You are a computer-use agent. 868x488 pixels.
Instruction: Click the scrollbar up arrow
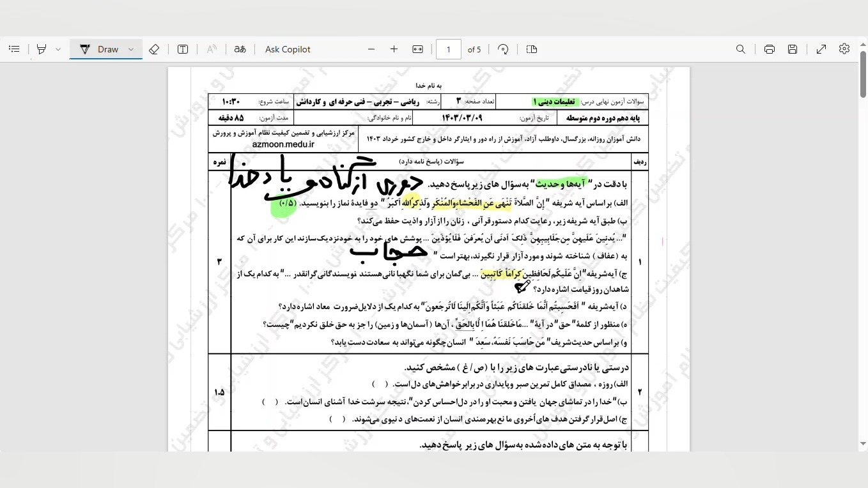(863, 45)
